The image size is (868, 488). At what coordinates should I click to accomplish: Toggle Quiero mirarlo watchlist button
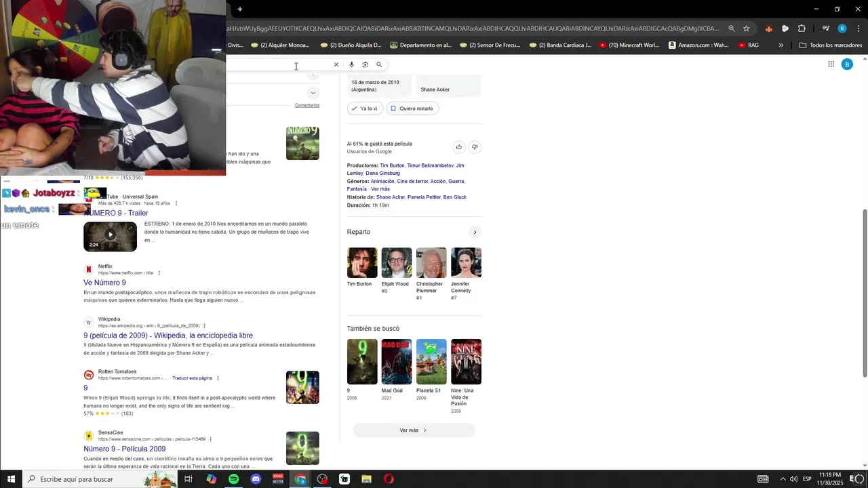[412, 108]
